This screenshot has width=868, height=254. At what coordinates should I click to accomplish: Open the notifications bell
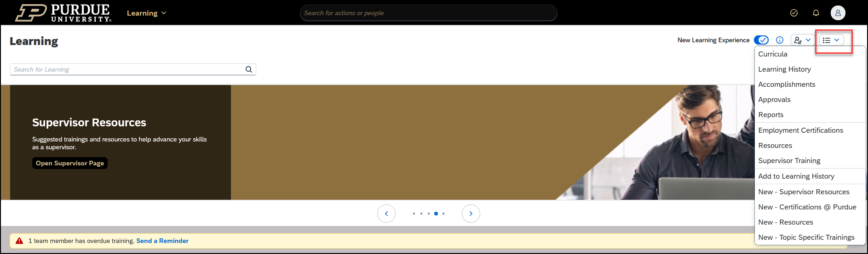coord(816,13)
